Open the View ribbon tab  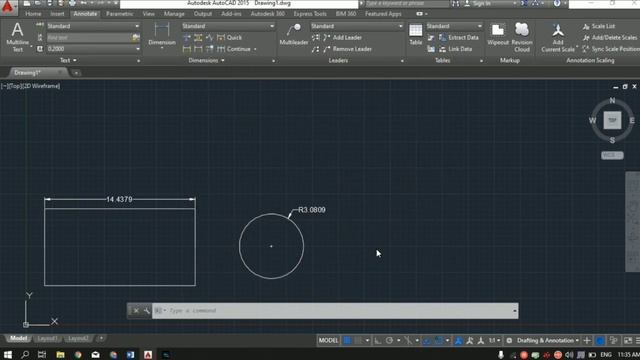(x=149, y=14)
